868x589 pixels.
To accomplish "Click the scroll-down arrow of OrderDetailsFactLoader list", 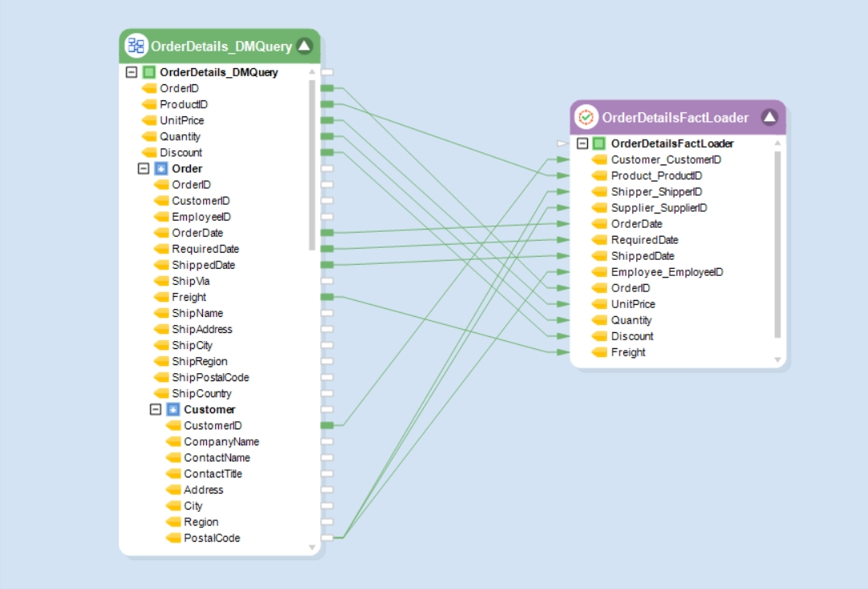I will point(777,359).
